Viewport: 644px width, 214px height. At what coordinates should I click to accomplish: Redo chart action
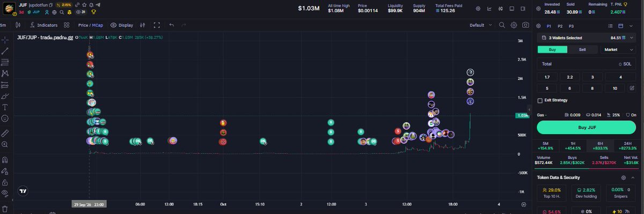point(185,25)
